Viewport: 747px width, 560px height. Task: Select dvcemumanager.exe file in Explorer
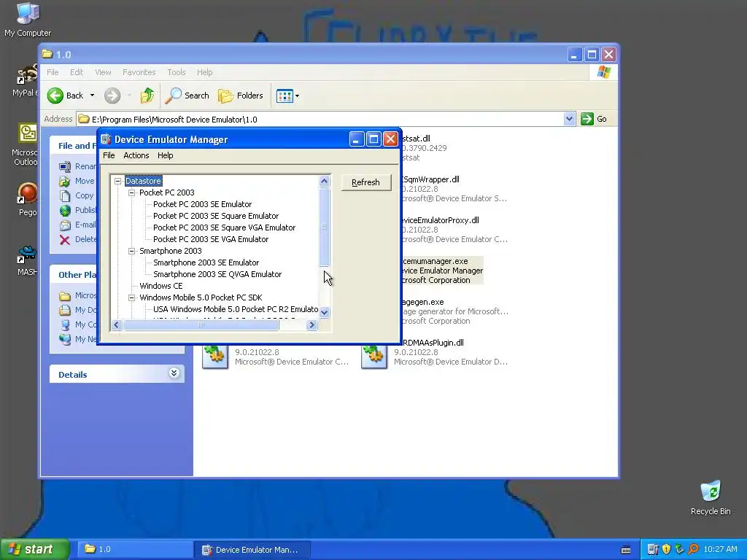442,271
